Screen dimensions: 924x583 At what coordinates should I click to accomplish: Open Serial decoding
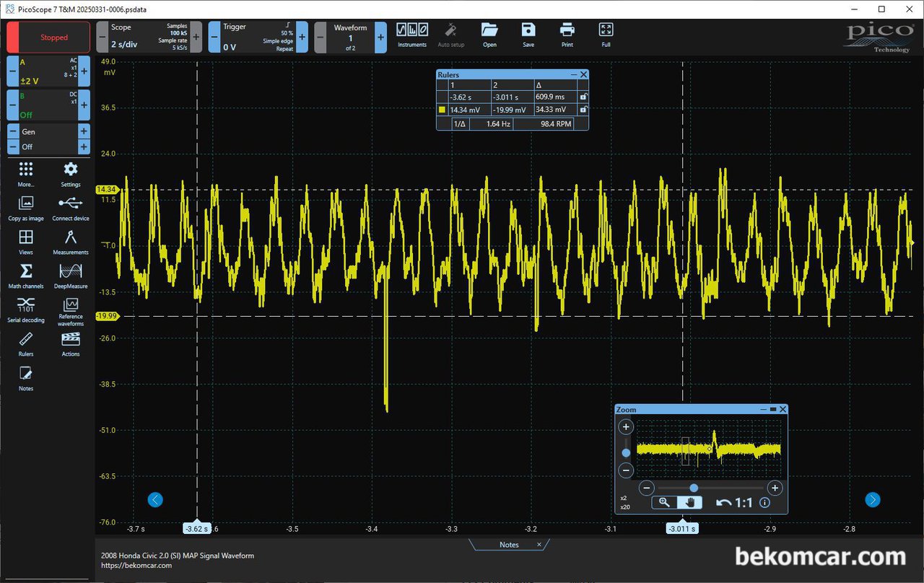coord(26,308)
